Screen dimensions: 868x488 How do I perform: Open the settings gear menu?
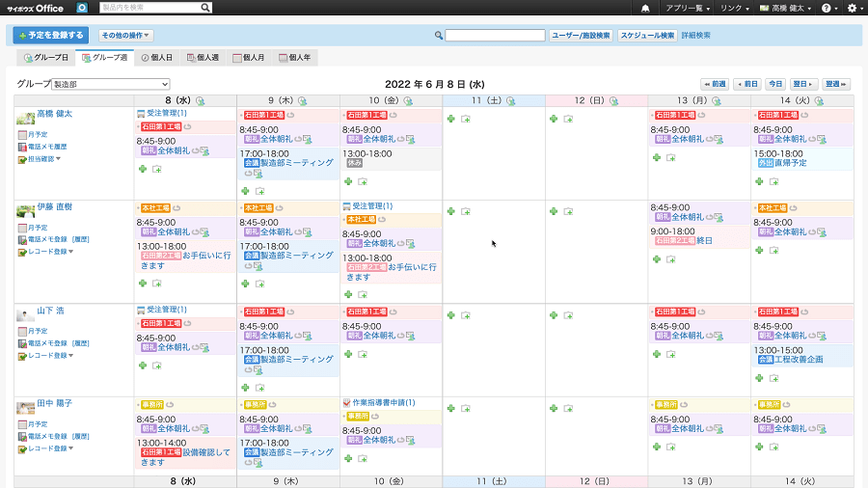pyautogui.click(x=851, y=8)
